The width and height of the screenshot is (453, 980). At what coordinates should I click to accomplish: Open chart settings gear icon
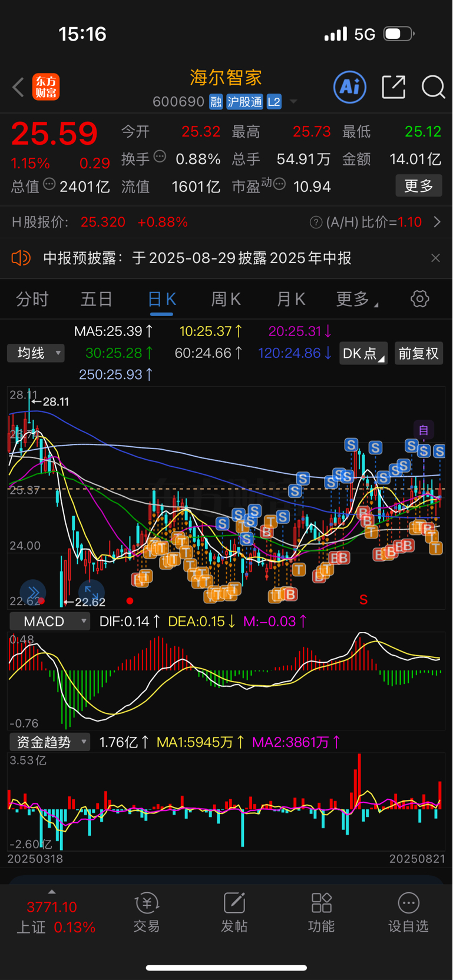(x=419, y=299)
